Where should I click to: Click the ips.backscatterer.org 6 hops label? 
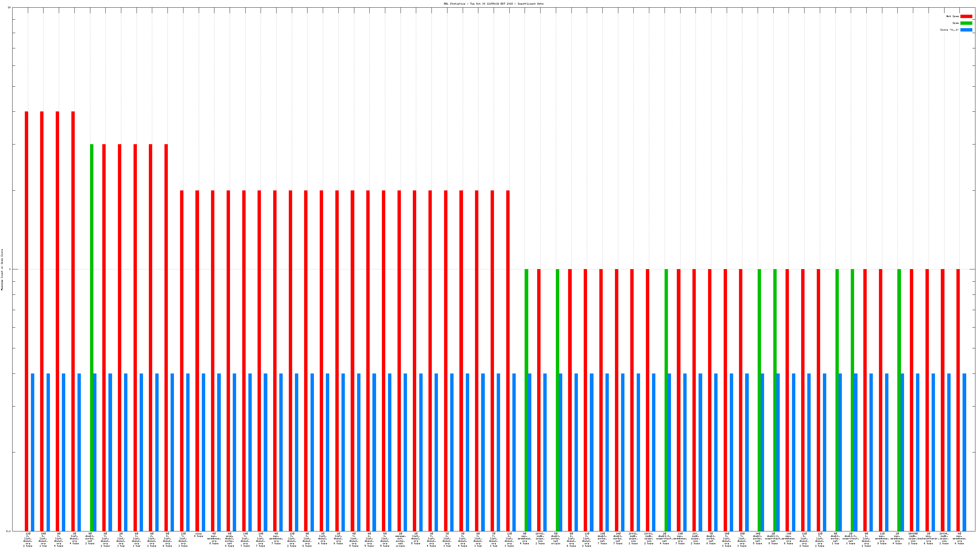[928, 538]
